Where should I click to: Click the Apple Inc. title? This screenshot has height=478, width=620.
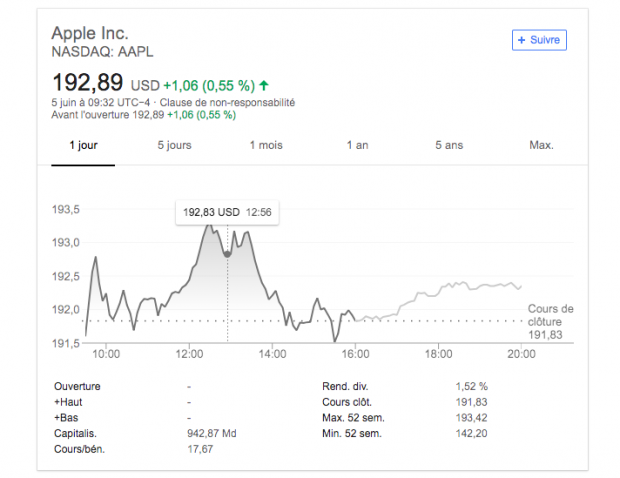pyautogui.click(x=90, y=33)
